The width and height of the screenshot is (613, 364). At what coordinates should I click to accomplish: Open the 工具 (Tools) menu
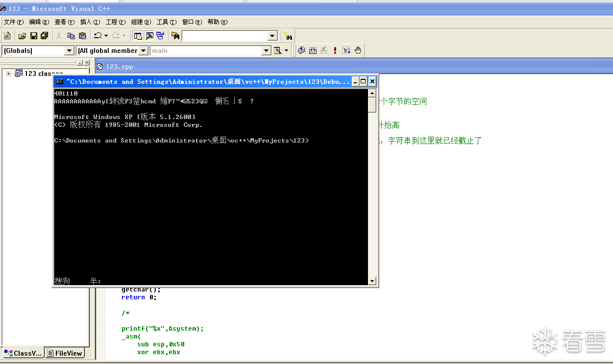pos(167,22)
